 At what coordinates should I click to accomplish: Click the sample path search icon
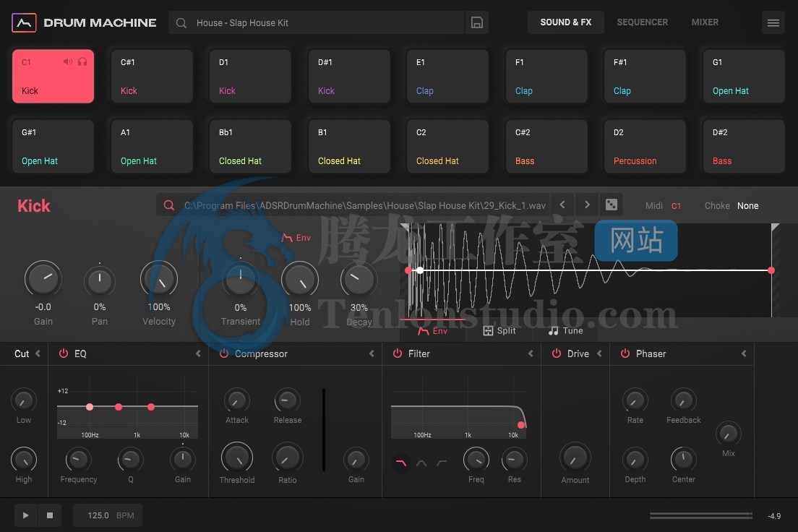[169, 205]
